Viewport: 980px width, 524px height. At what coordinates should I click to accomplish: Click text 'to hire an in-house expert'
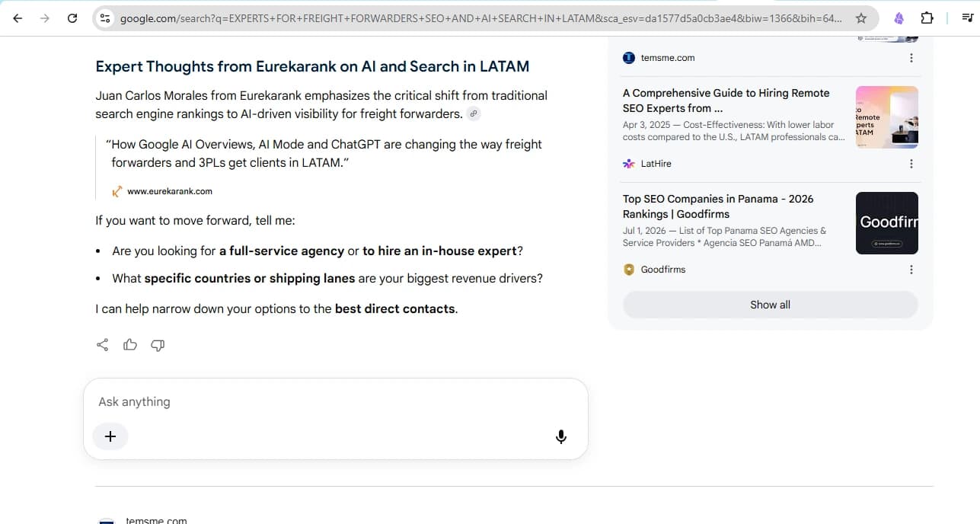click(441, 251)
